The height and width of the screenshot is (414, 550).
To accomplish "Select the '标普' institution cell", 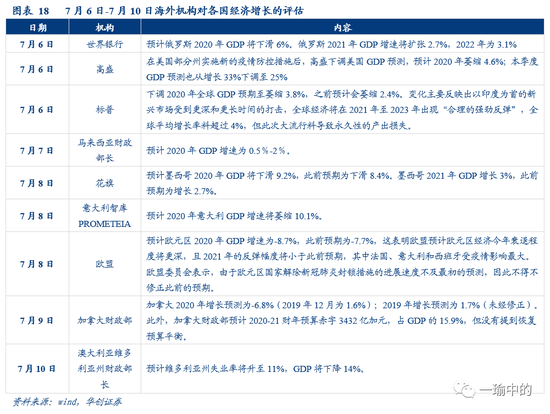I will click(x=105, y=109).
